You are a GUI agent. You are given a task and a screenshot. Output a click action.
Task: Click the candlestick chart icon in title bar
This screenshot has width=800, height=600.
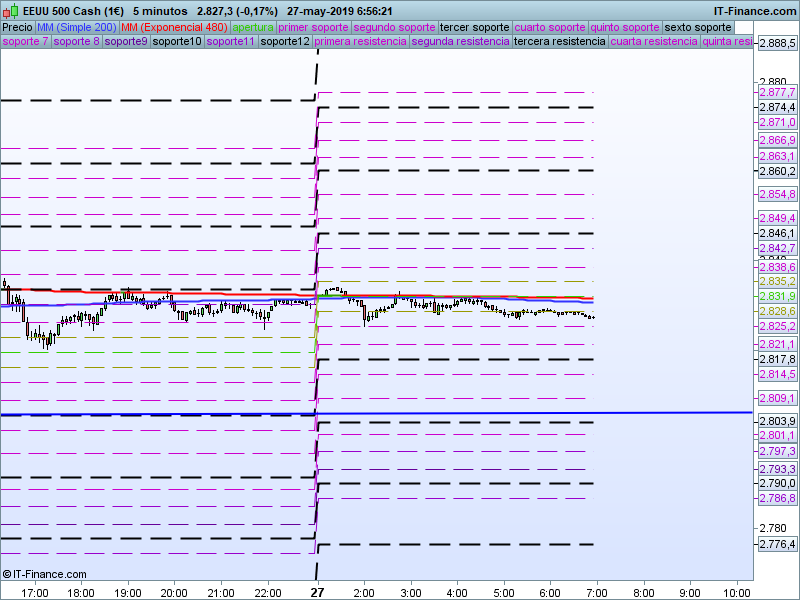pos(11,10)
